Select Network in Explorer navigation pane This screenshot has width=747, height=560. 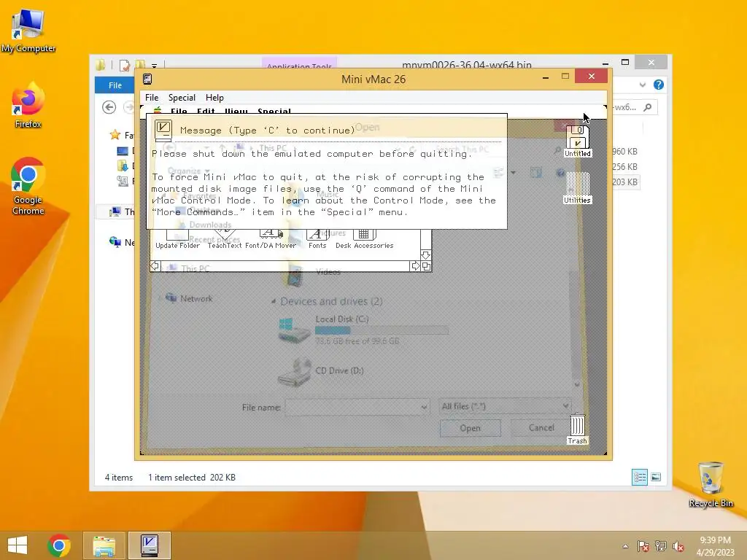123,242
